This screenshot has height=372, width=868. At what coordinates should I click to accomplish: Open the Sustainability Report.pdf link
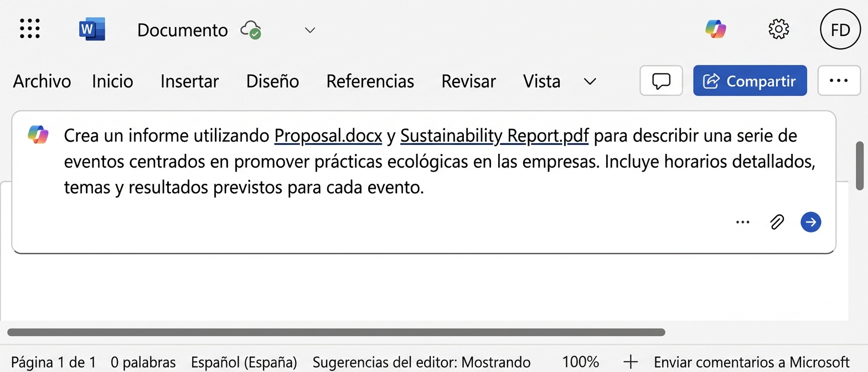(494, 136)
